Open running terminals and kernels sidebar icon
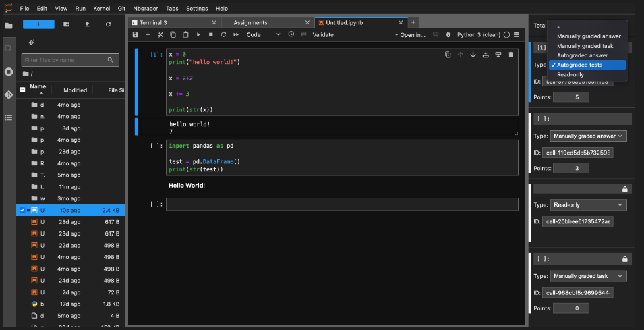Viewport: 644px width, 330px height. (9, 72)
